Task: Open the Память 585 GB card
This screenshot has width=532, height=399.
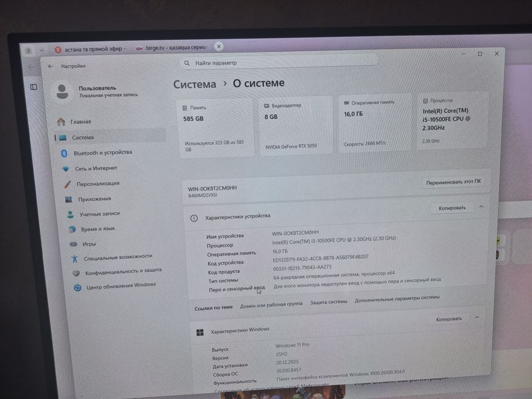Action: tap(216, 128)
